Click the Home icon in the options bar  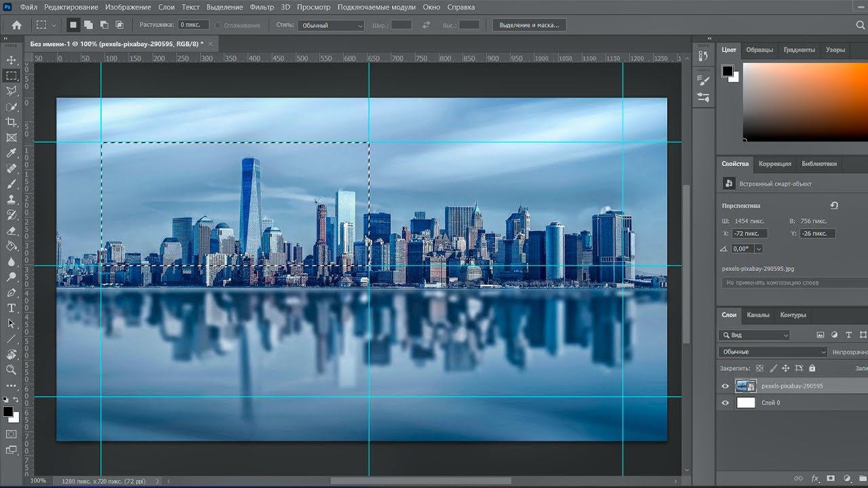click(x=16, y=25)
